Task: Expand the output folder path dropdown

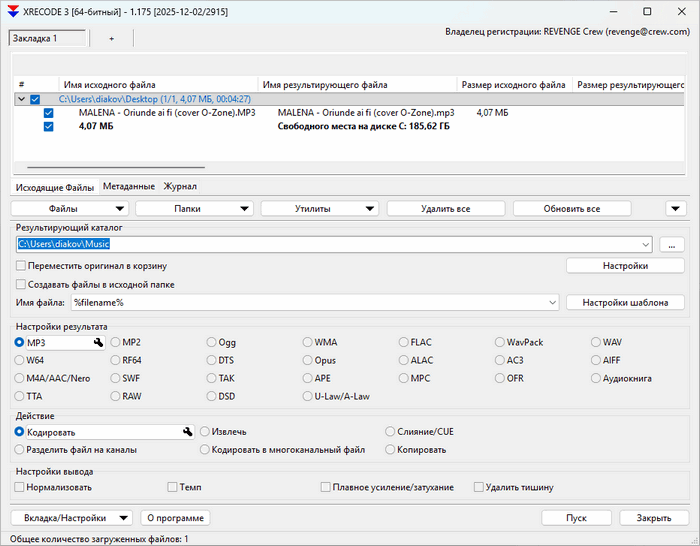Action: coord(647,244)
